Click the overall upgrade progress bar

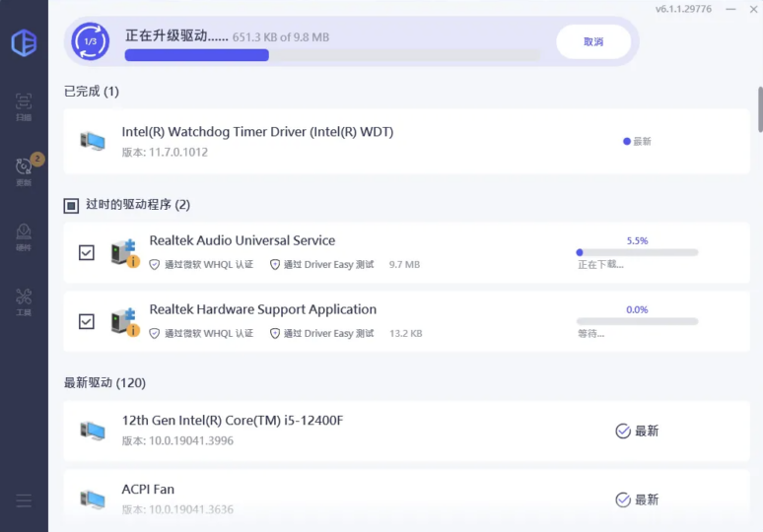[332, 55]
